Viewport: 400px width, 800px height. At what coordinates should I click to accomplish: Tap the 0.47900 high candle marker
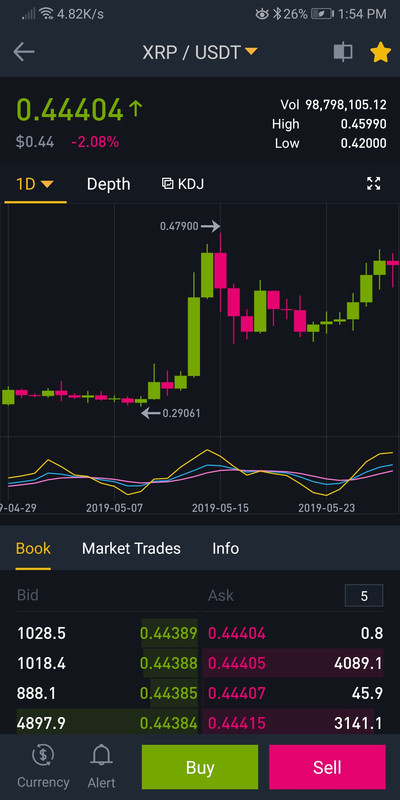(189, 226)
